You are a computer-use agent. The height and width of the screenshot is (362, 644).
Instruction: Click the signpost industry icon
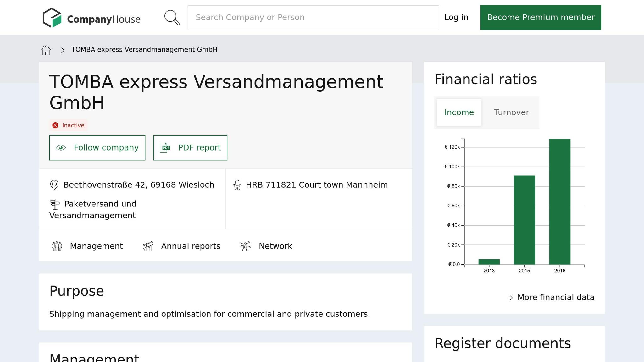click(55, 205)
